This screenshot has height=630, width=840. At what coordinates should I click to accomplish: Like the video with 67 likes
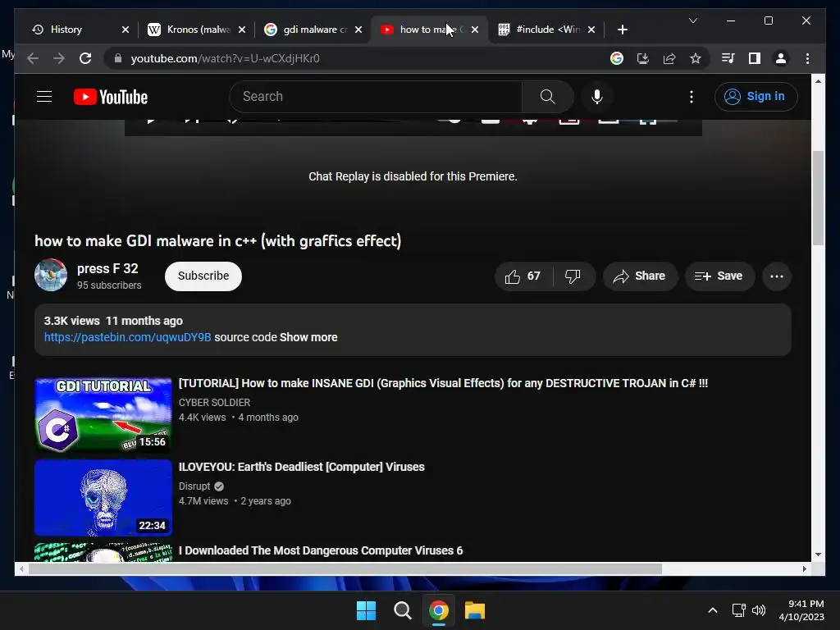(523, 276)
